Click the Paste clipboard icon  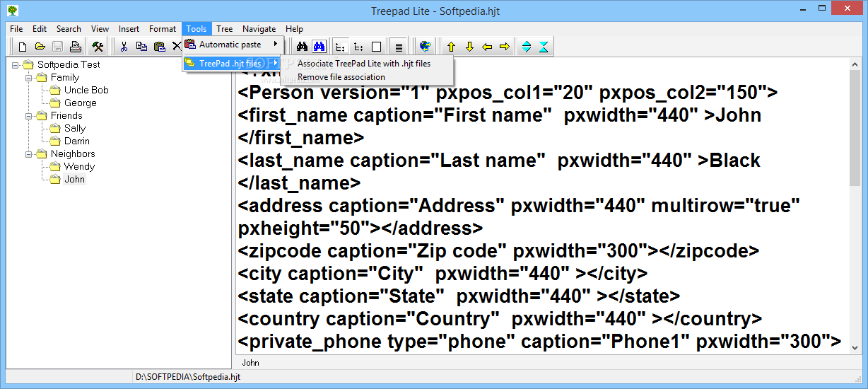pos(160,47)
